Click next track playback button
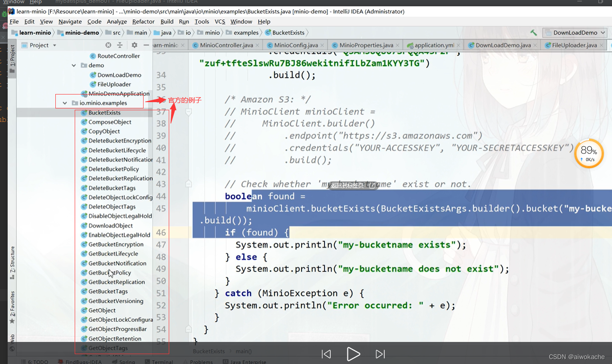Screen dimensions: 612x364 380,354
